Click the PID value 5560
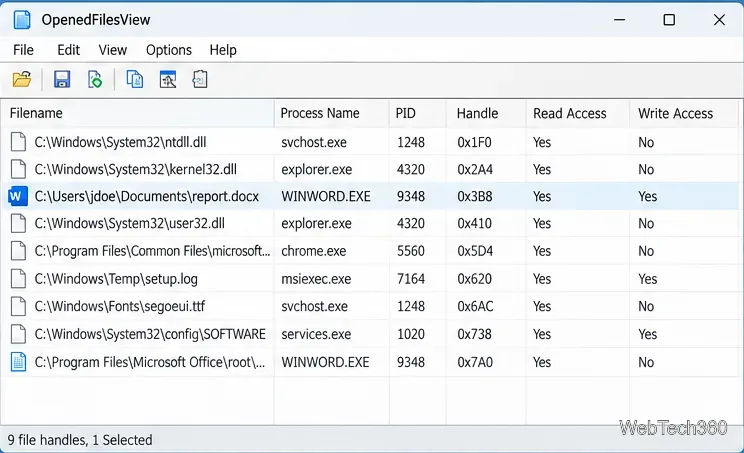Image resolution: width=744 pixels, height=453 pixels. pyautogui.click(x=411, y=251)
